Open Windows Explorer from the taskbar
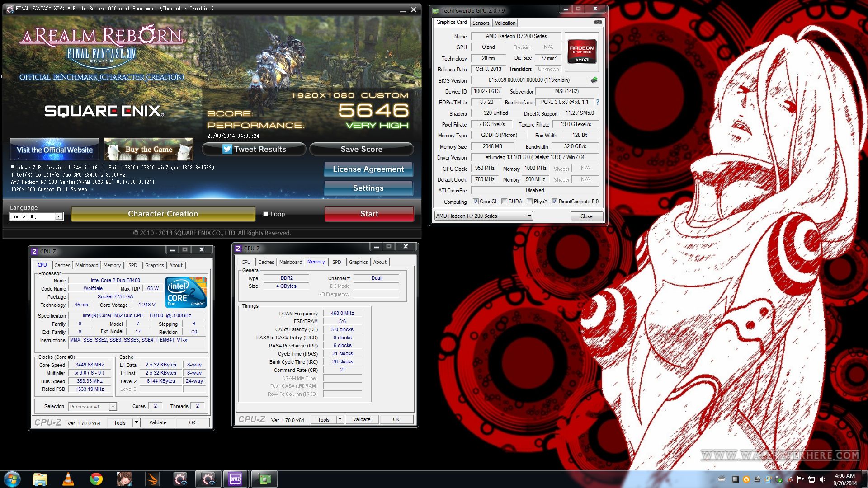Image resolution: width=868 pixels, height=488 pixels. coord(40,479)
